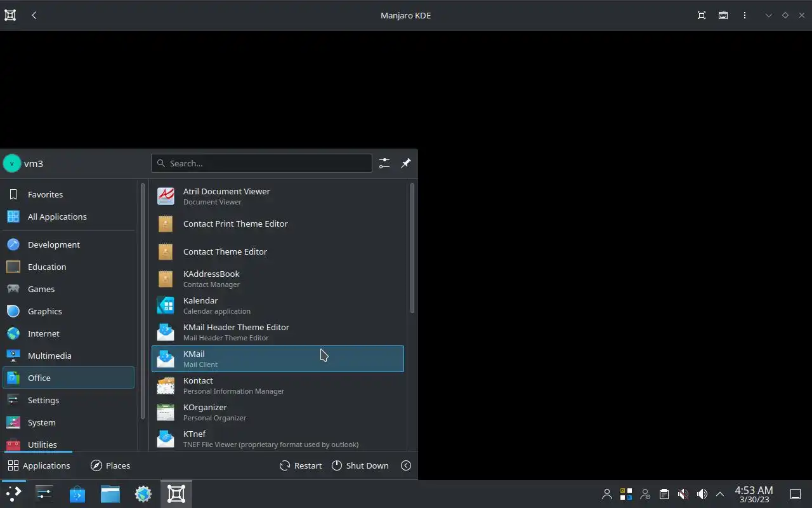812x508 pixels.
Task: Launch KOrganizer personal organizer
Action: tap(277, 412)
